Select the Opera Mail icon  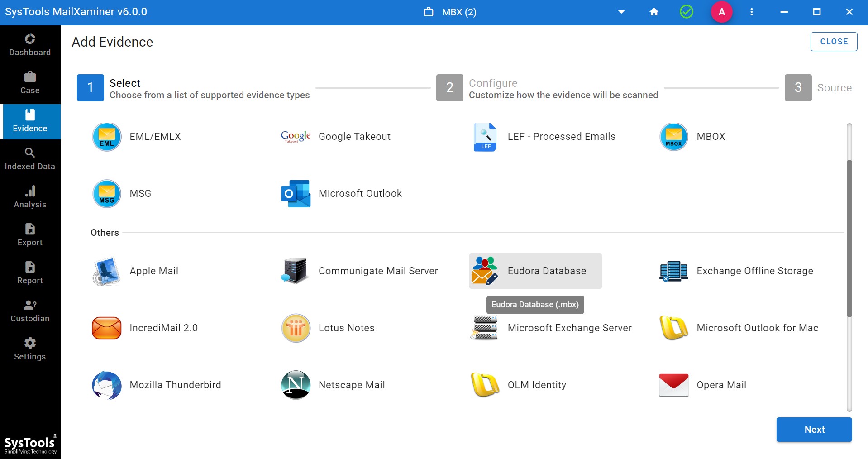(x=674, y=385)
